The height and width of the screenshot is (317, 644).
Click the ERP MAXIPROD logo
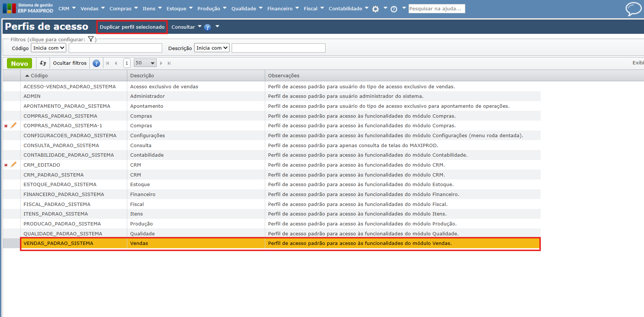28,8
